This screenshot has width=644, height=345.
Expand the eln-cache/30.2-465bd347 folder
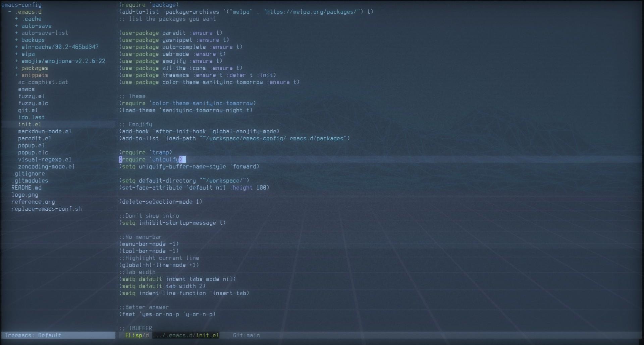pyautogui.click(x=16, y=47)
